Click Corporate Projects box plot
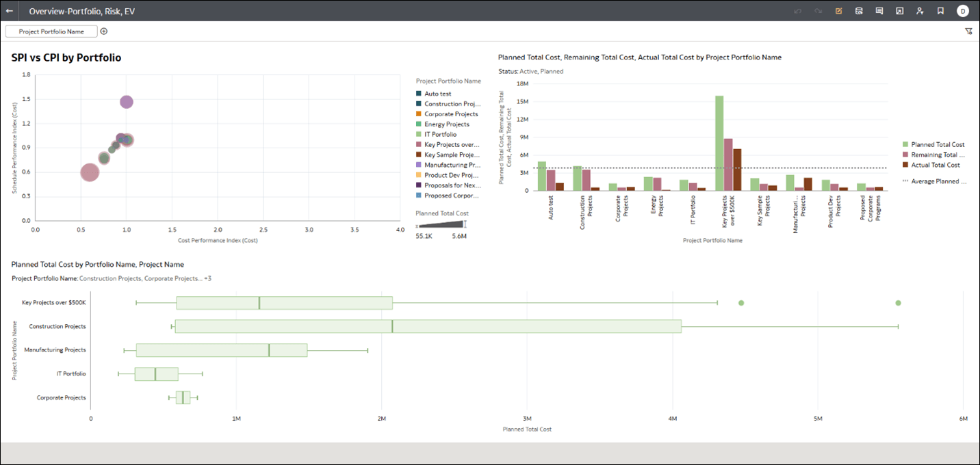This screenshot has height=465, width=980. pyautogui.click(x=183, y=397)
